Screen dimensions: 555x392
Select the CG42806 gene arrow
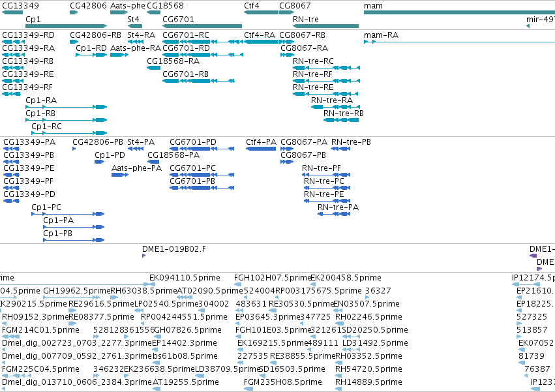[74, 12]
